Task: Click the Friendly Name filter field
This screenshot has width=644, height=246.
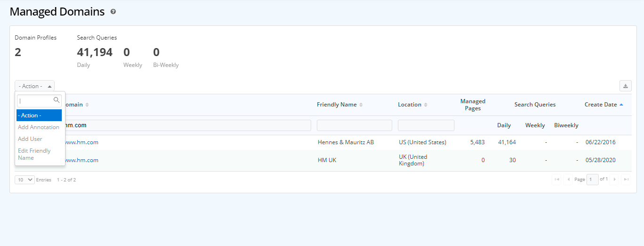Action: tap(354, 125)
